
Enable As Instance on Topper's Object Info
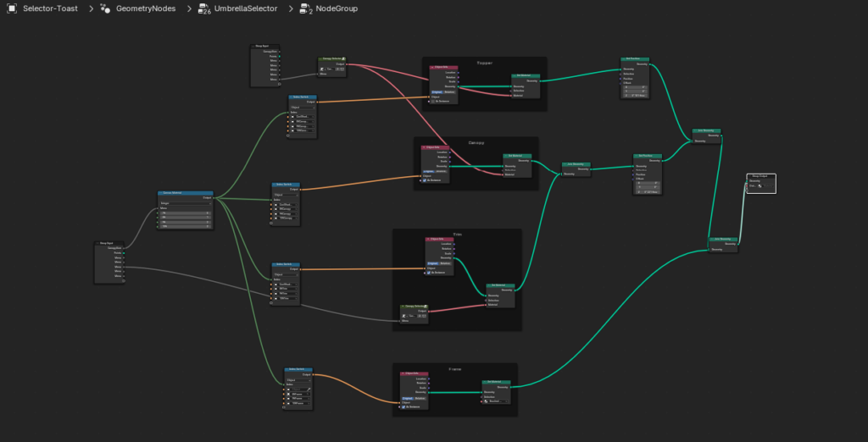432,102
